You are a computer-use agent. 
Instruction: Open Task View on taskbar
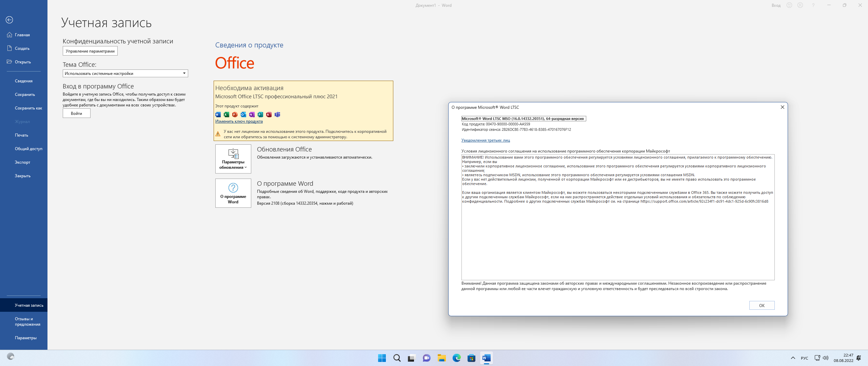pos(412,358)
